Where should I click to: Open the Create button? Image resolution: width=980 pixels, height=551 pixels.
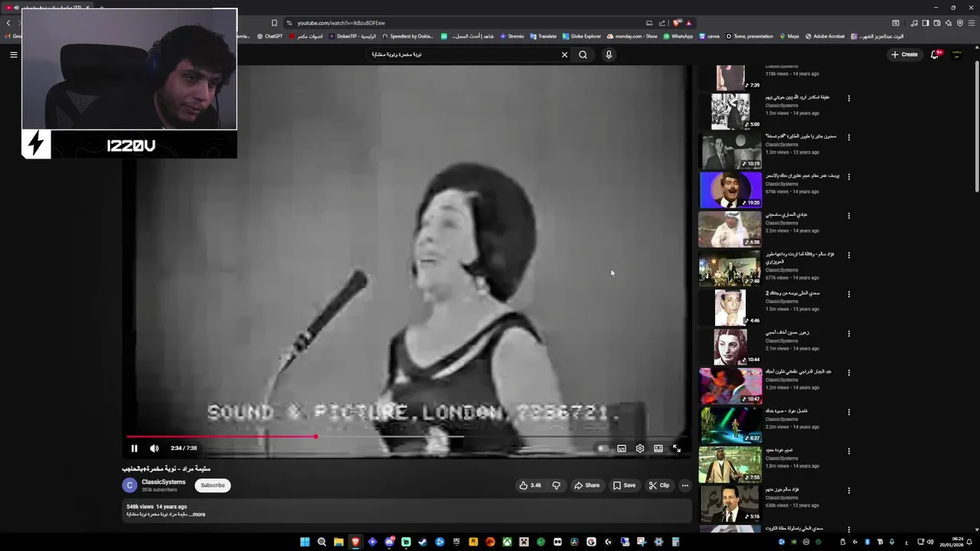tap(904, 54)
